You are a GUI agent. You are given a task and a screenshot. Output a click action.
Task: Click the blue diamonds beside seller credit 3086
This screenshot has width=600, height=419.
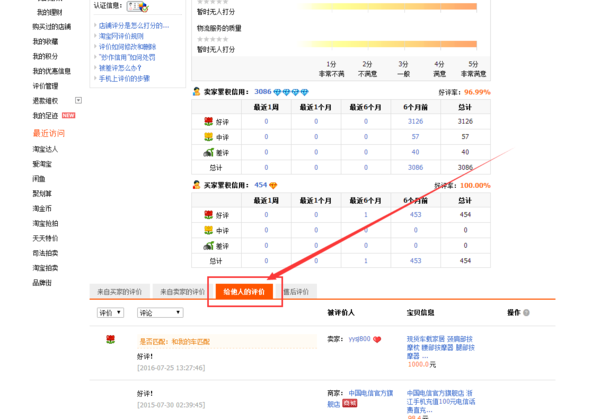(291, 92)
